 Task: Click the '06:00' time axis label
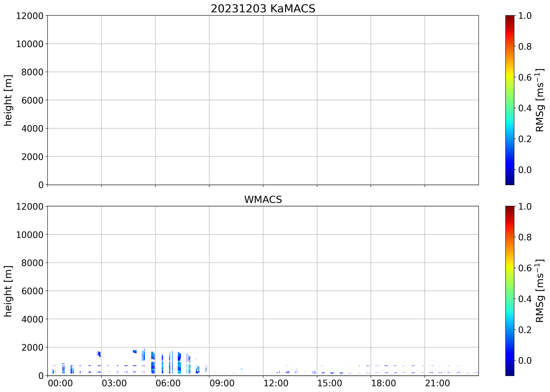click(x=168, y=383)
